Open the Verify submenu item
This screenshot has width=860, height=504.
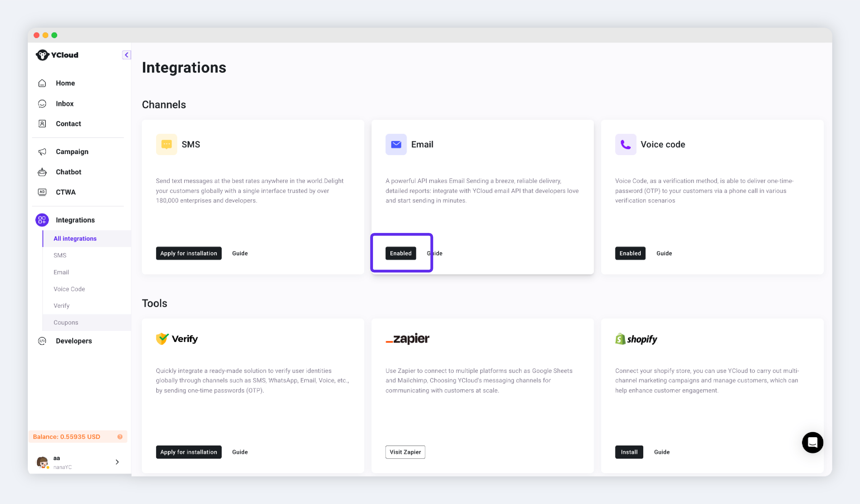click(61, 306)
